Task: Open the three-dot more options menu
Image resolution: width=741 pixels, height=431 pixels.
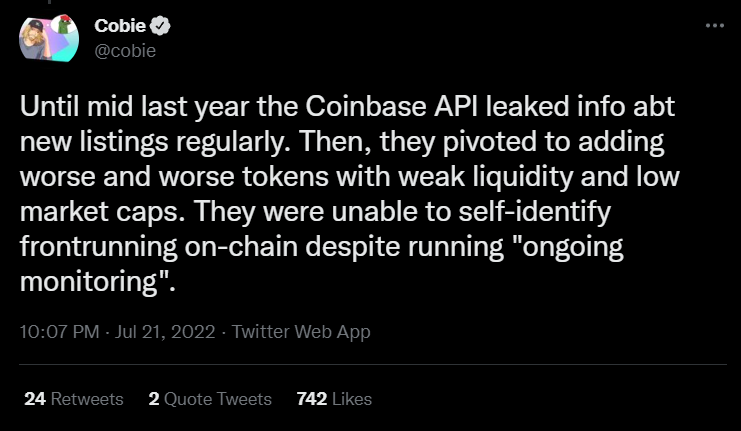Action: pyautogui.click(x=714, y=25)
